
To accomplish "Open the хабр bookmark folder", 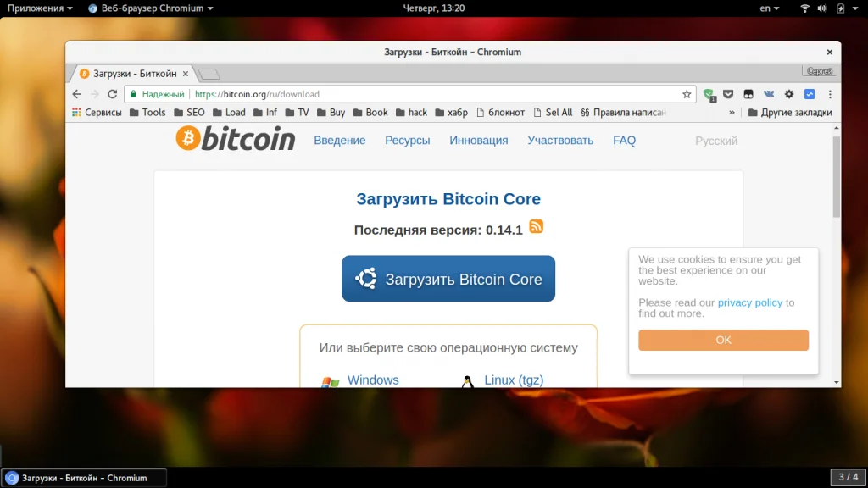I will coord(452,113).
